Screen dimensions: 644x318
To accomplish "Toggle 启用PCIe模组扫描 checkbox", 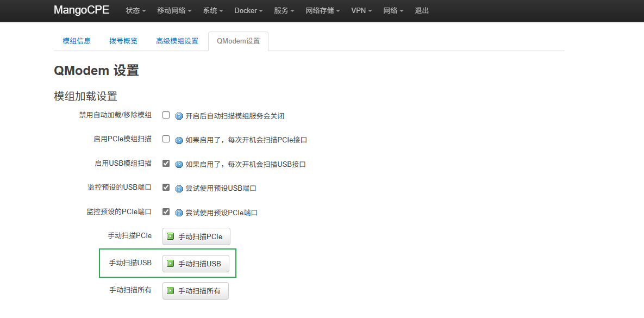I will pos(166,139).
